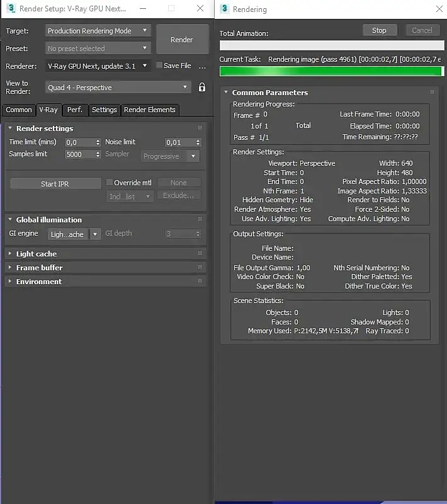Open the Preset dropdown
Viewport: 447px width, 504px height.
click(98, 49)
